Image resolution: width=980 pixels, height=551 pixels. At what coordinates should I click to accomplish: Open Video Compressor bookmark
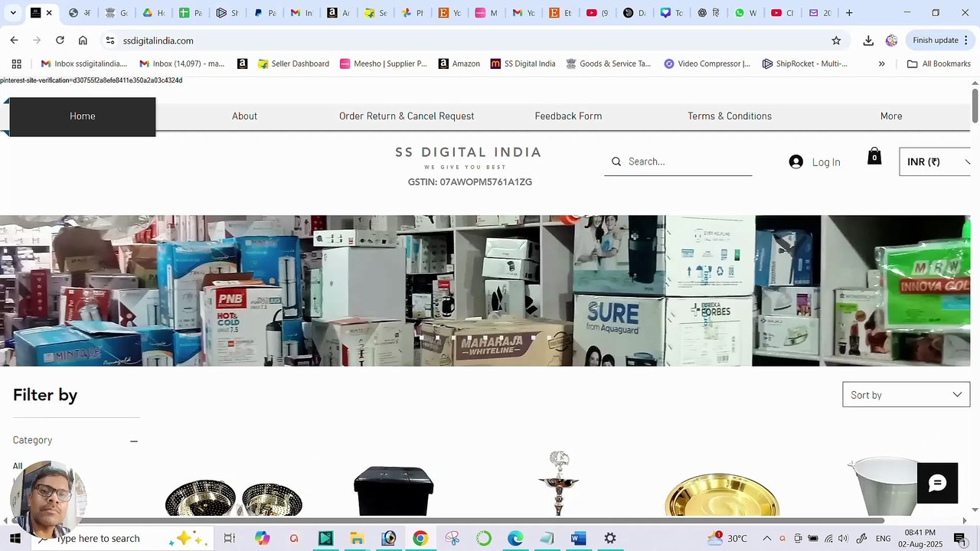click(x=707, y=64)
